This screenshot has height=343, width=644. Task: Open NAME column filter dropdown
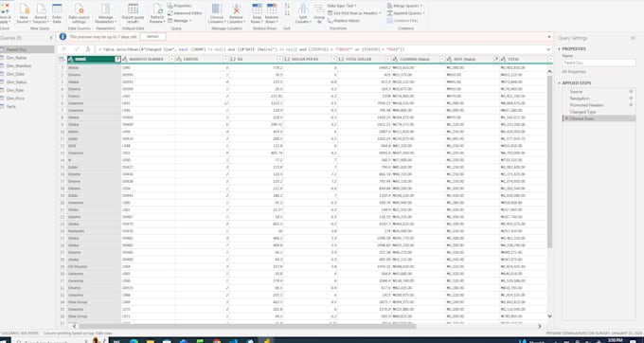[117, 59]
